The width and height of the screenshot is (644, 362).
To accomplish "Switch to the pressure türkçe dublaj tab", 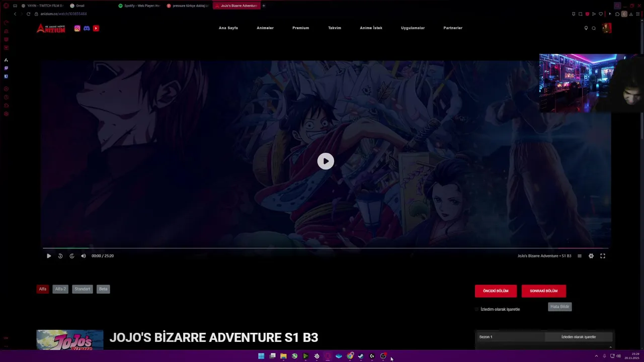I will [x=187, y=6].
